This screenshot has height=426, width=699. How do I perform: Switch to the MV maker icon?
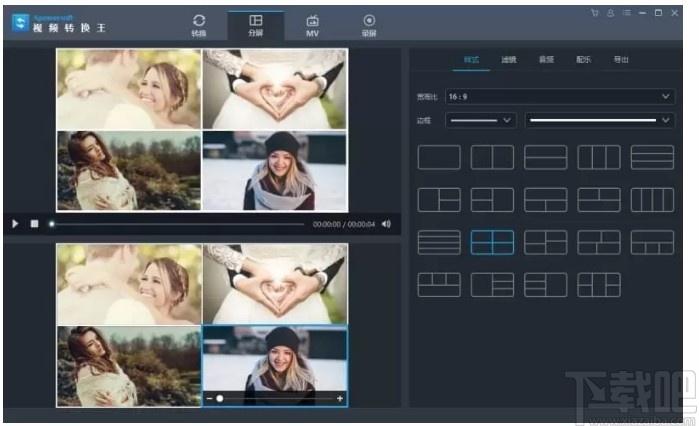pos(312,25)
